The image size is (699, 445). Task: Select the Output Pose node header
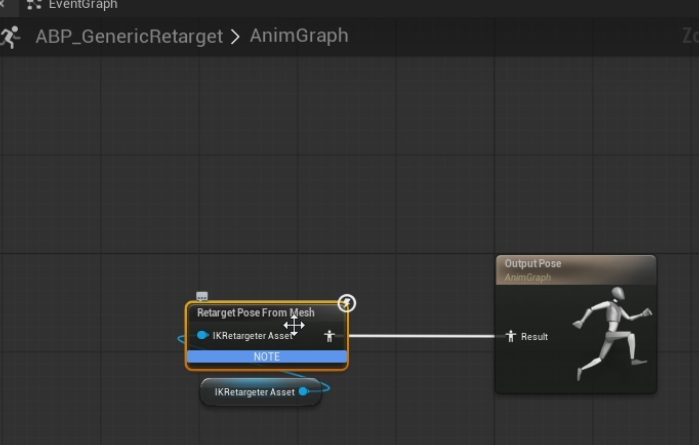click(x=575, y=268)
